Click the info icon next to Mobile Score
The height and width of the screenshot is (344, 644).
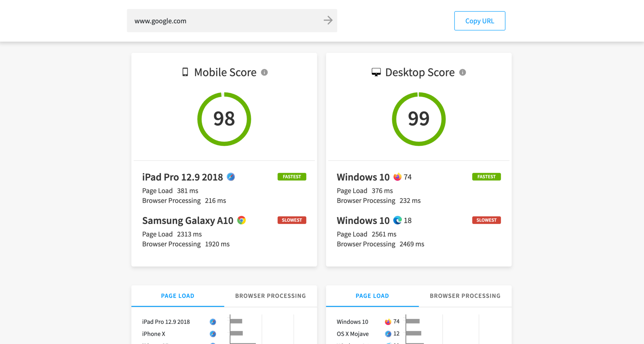(264, 72)
